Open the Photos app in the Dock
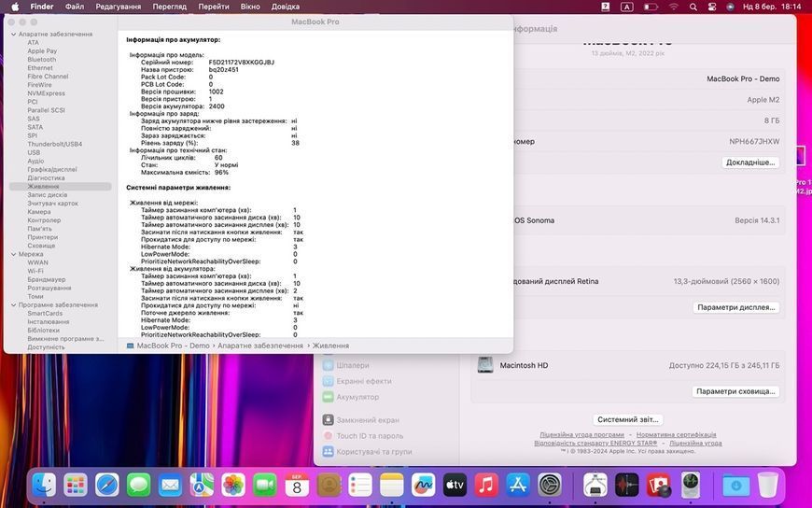The width and height of the screenshot is (812, 508). click(233, 486)
